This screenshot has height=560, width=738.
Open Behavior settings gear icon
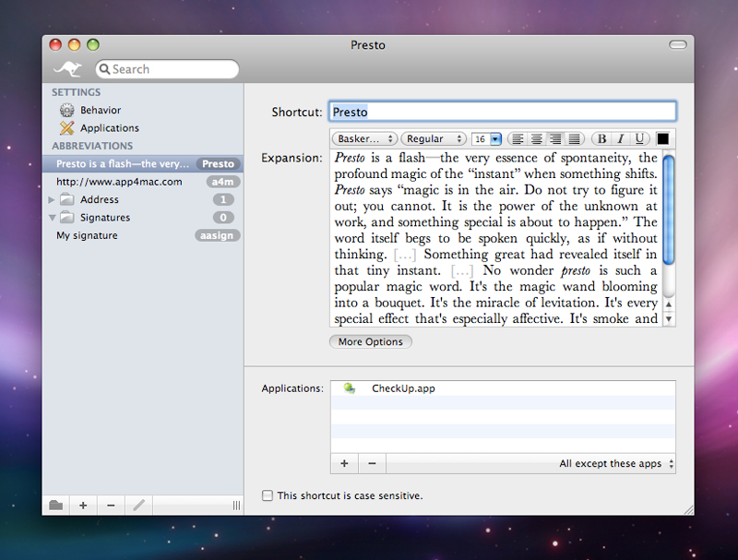click(x=66, y=110)
